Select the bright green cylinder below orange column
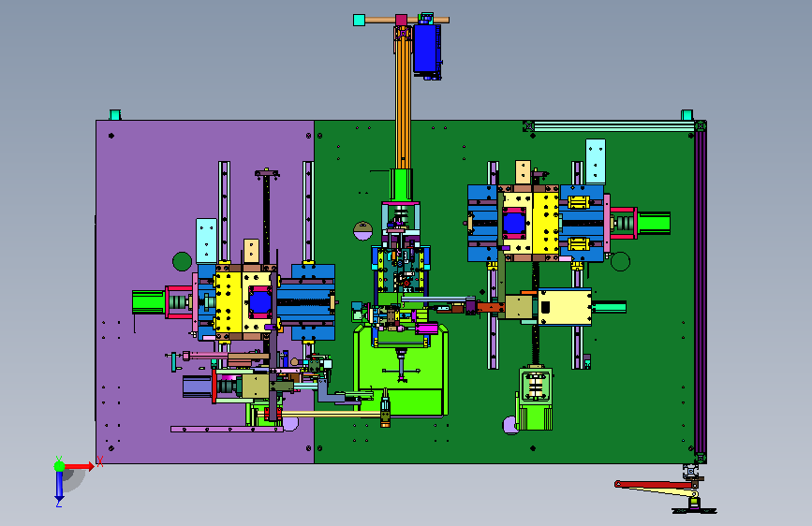The image size is (812, 526). coord(402,184)
